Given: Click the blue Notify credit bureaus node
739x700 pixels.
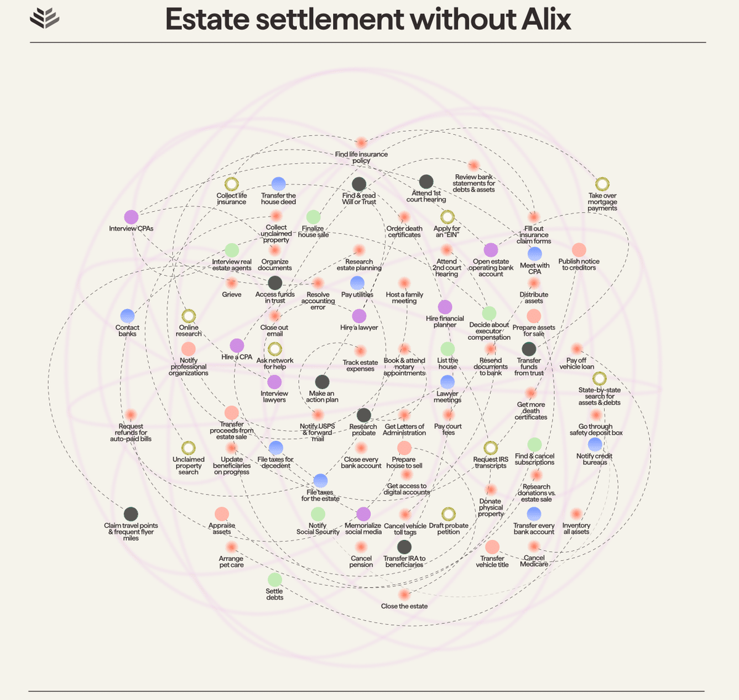Looking at the screenshot, I should [595, 445].
